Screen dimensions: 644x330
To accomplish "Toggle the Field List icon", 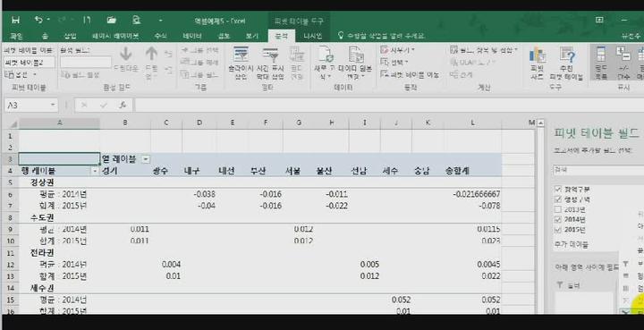I will tap(600, 55).
